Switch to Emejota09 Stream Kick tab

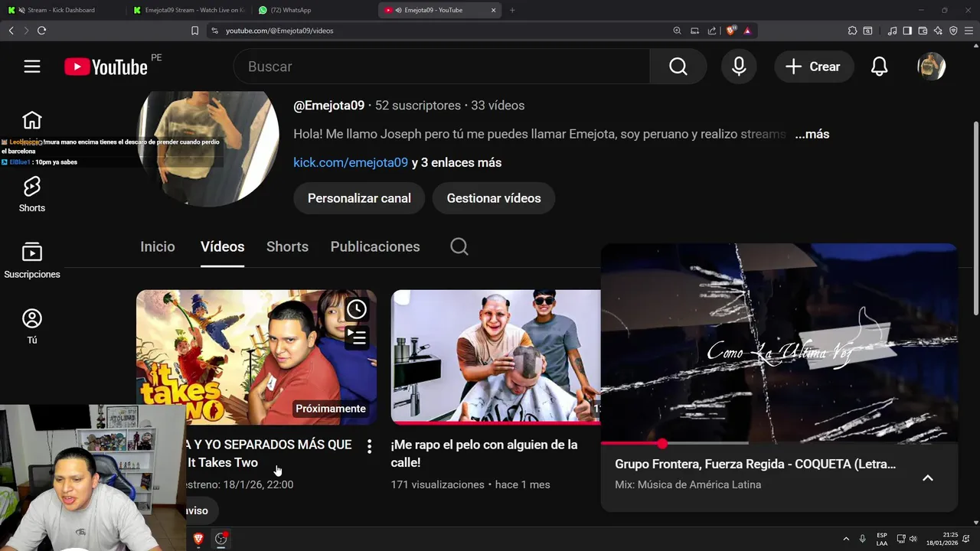pos(189,10)
